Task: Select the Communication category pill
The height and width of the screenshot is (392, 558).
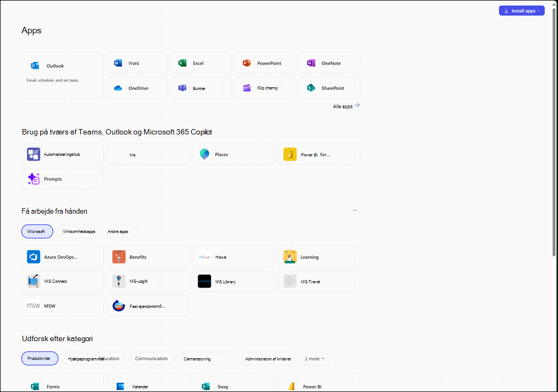Action: (152, 359)
